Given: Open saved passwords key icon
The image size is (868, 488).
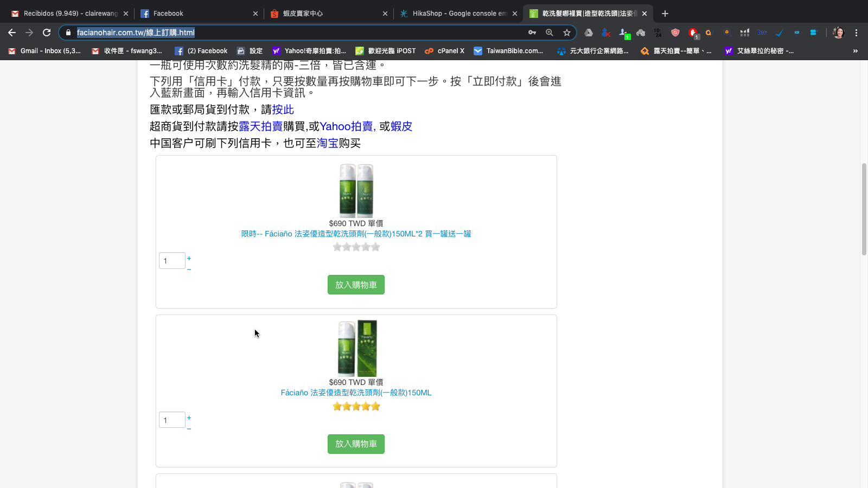Looking at the screenshot, I should [532, 33].
